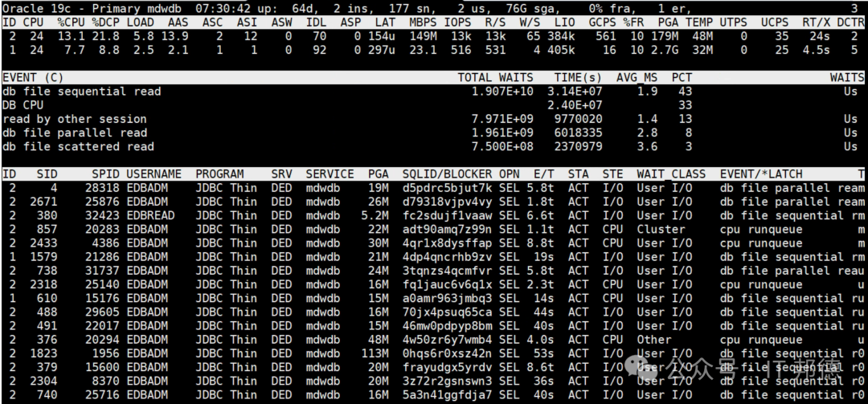Select SQL ID fq1jauc6v6q1x

[448, 284]
